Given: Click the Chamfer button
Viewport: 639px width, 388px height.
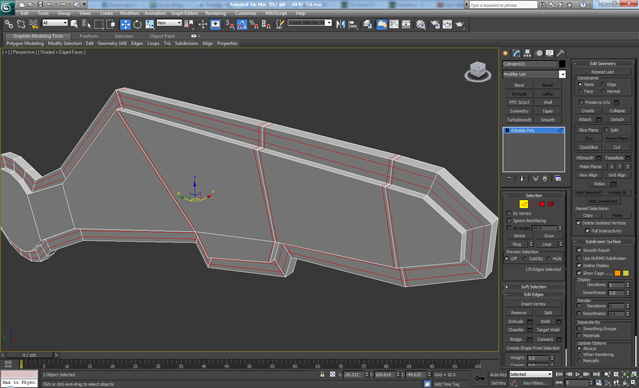Looking at the screenshot, I should pyautogui.click(x=516, y=330).
